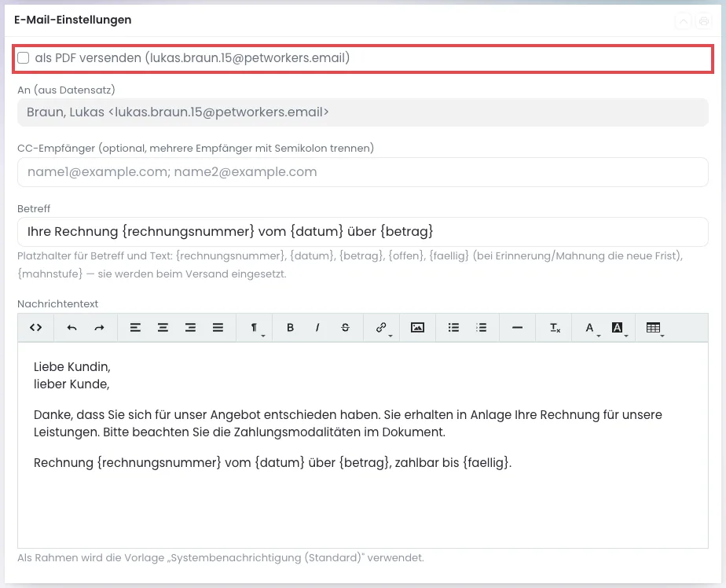Image resolution: width=726 pixels, height=588 pixels.
Task: Insert a bulleted list
Action: click(454, 328)
